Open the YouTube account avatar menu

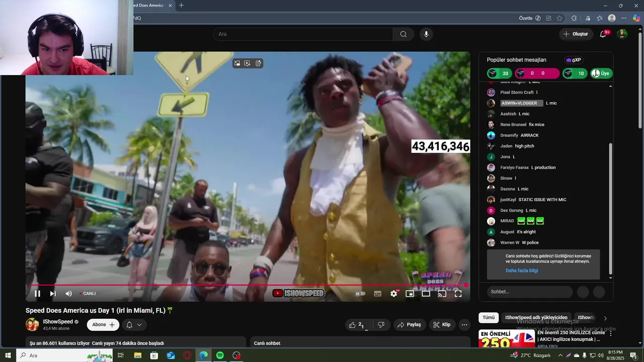pos(622,34)
